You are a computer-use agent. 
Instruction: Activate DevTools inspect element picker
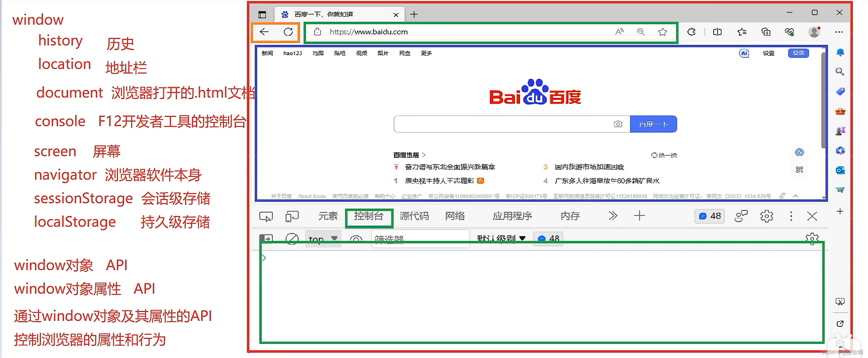coord(266,216)
